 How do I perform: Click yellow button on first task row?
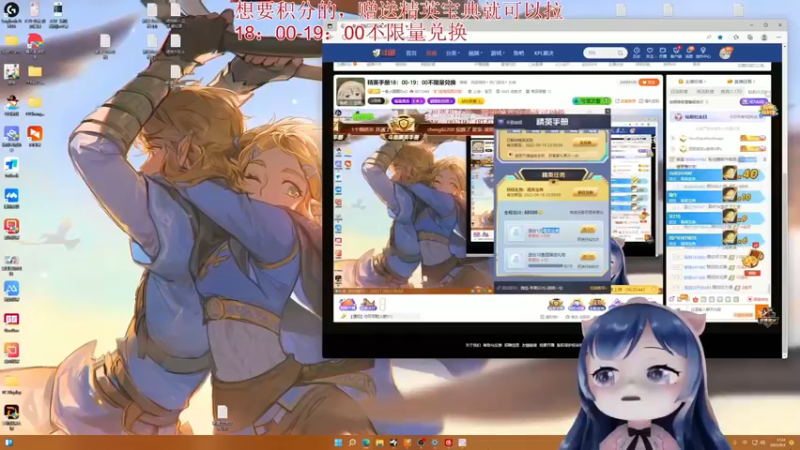(x=588, y=231)
